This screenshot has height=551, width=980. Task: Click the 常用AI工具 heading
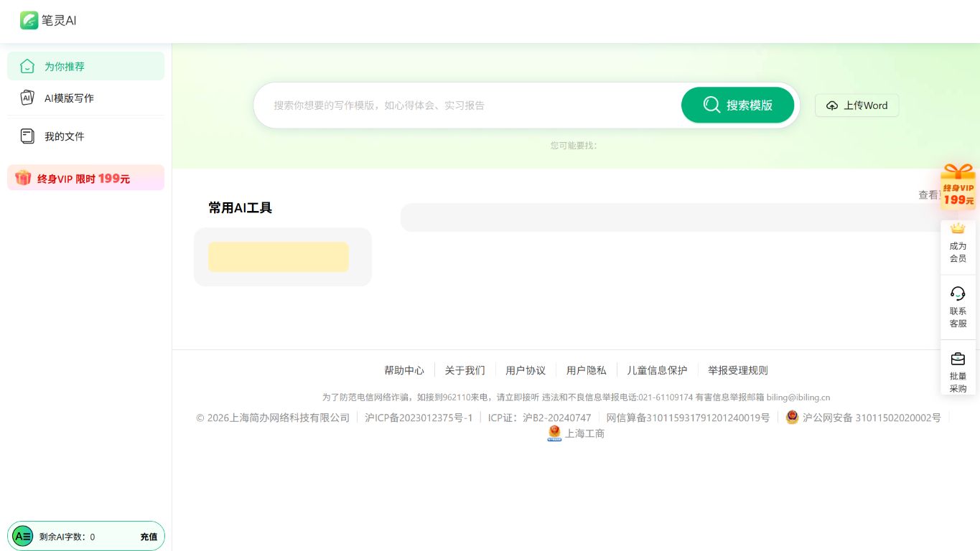241,208
